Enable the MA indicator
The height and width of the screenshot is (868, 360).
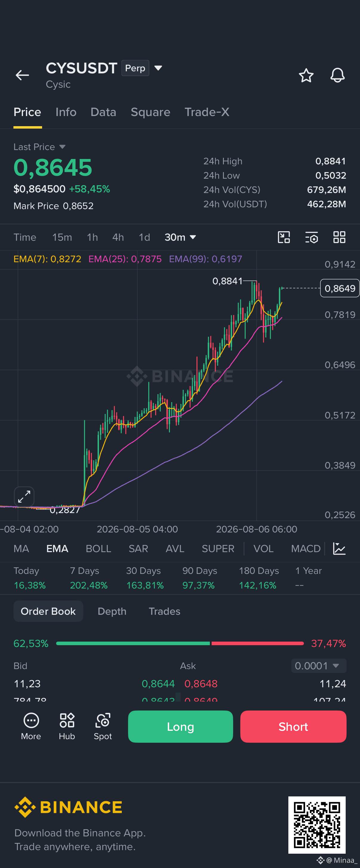21,549
